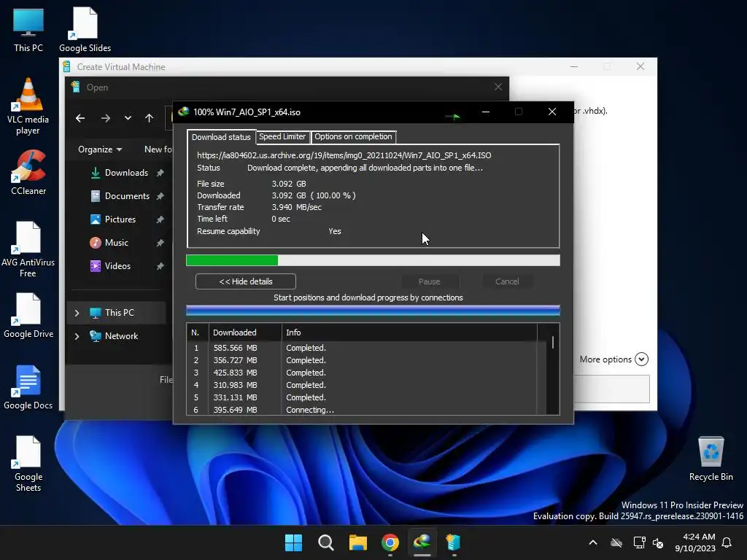Click the green download progress bar
This screenshot has height=560, width=747.
click(373, 260)
